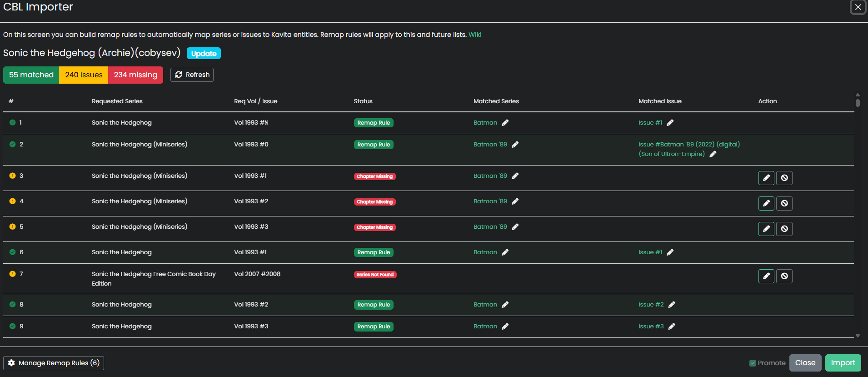This screenshot has width=868, height=377.
Task: Click the Requested Series column header
Action: [117, 101]
